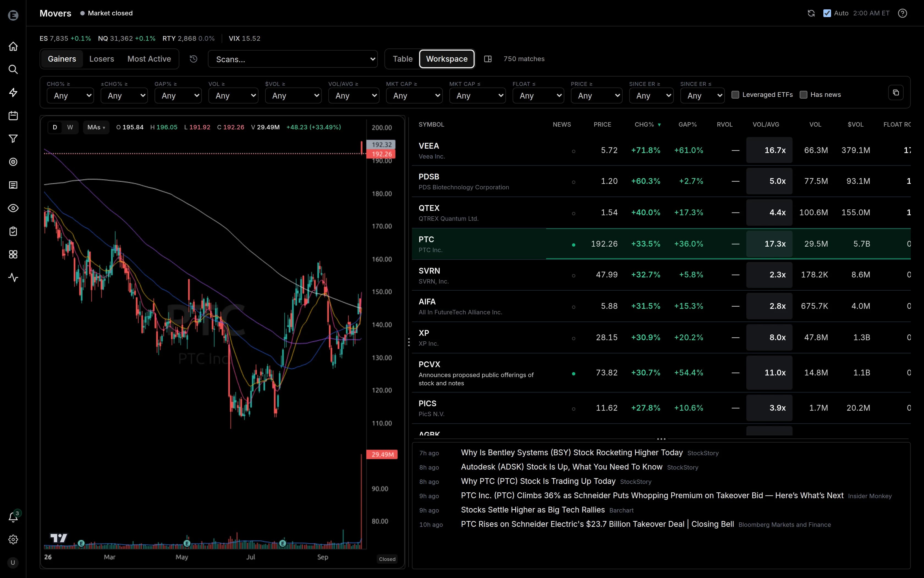
Task: Select the VEEA row in table
Action: pyautogui.click(x=661, y=150)
